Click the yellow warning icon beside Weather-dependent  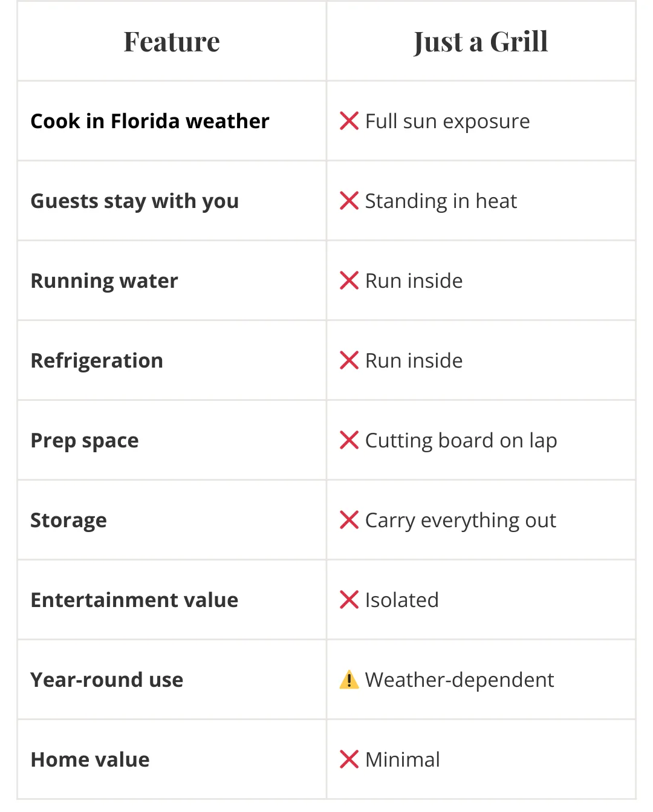click(349, 680)
